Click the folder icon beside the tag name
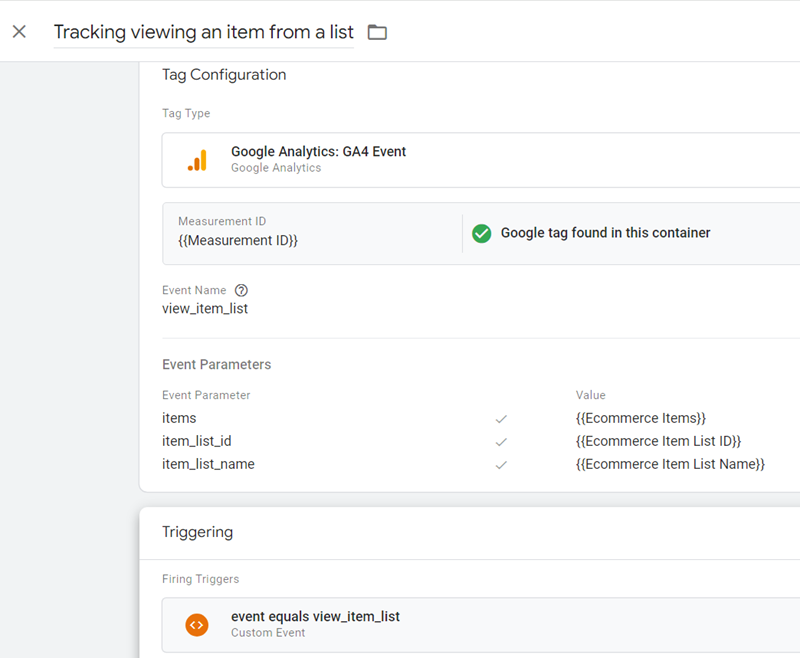Screen dimensions: 800x658 (377, 32)
